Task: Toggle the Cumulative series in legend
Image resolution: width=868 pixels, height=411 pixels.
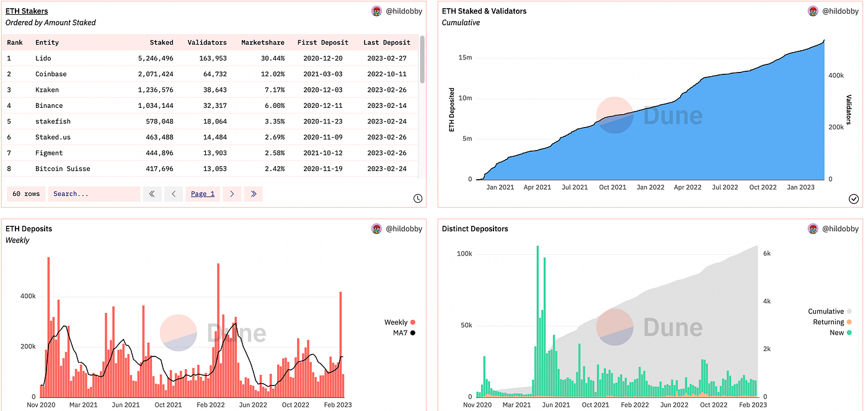Action: click(x=830, y=311)
